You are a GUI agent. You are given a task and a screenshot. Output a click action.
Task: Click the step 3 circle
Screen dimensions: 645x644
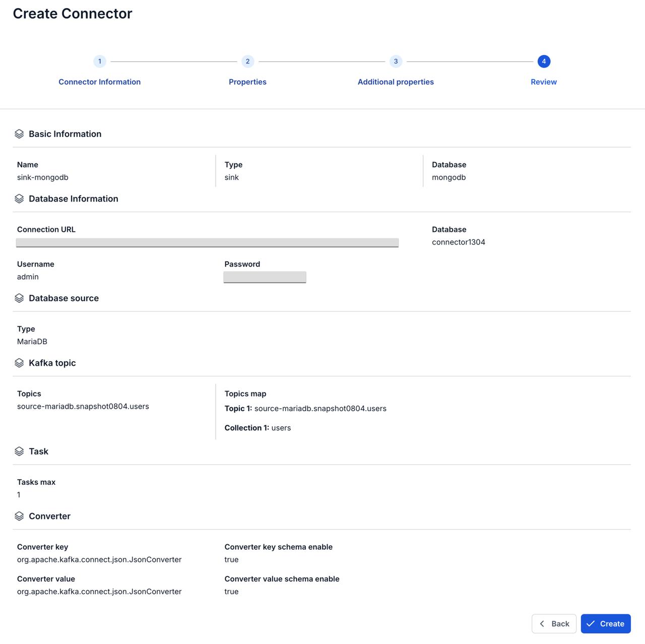396,61
